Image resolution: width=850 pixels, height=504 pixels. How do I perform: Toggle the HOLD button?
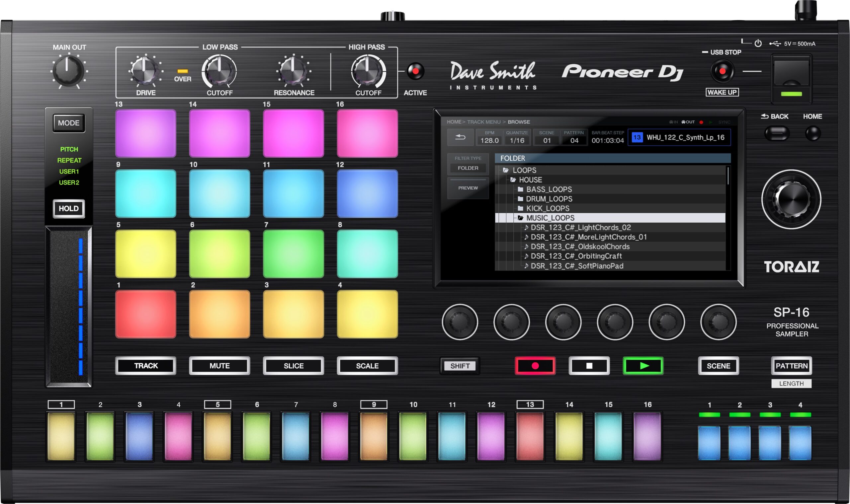click(x=69, y=208)
